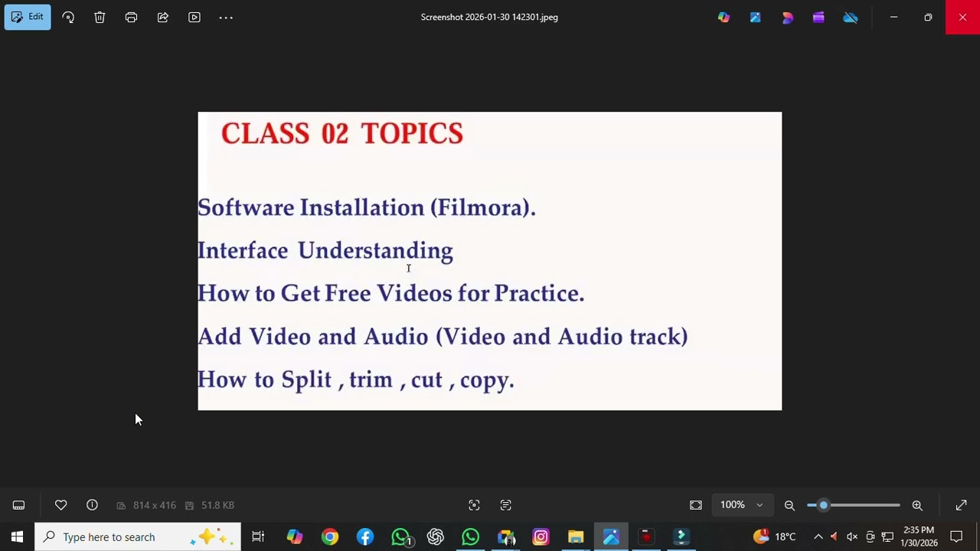Open WhatsApp with notification badge on taskbar

[x=400, y=536]
